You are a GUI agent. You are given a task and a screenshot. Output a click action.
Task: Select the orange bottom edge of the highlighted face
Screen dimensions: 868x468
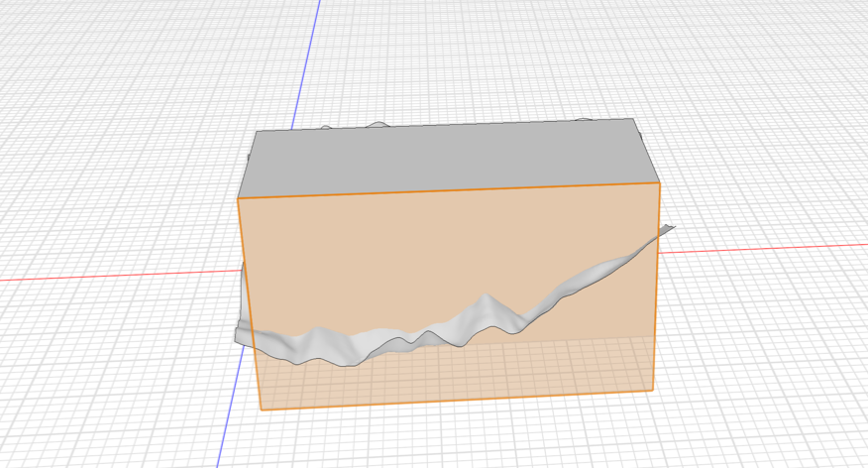pyautogui.click(x=456, y=400)
